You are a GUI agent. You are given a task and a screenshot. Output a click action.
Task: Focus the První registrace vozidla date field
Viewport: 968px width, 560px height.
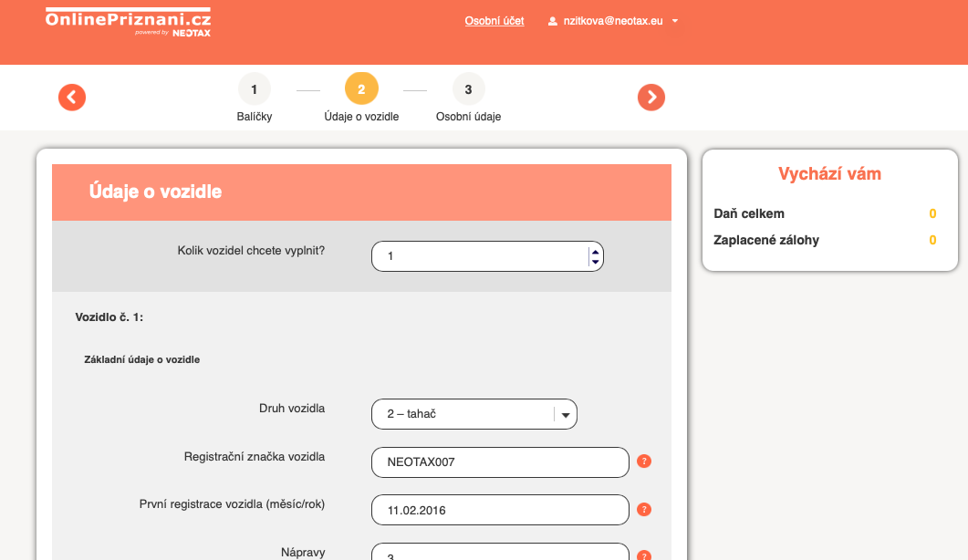coord(500,510)
